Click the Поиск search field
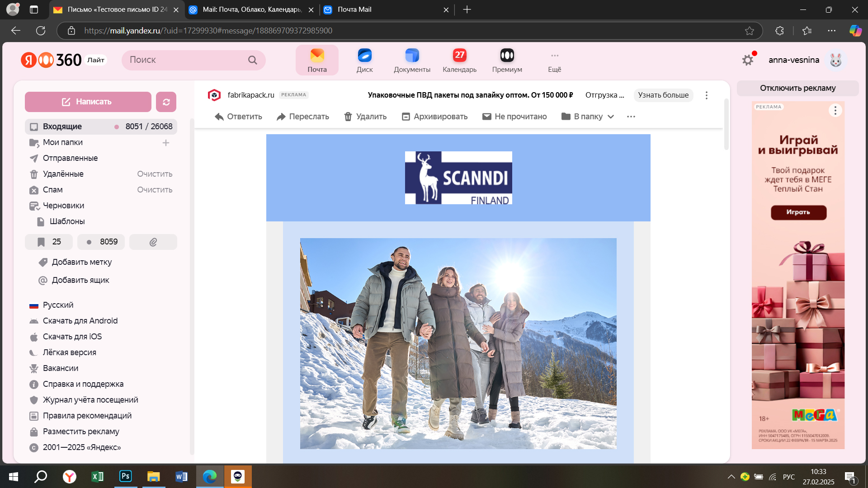 (x=185, y=60)
